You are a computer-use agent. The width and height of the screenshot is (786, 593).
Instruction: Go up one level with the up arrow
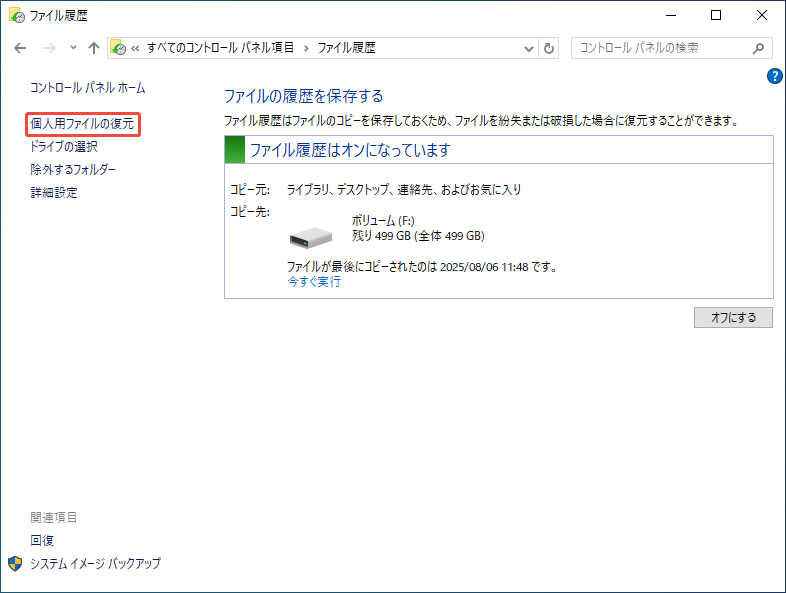(x=94, y=48)
